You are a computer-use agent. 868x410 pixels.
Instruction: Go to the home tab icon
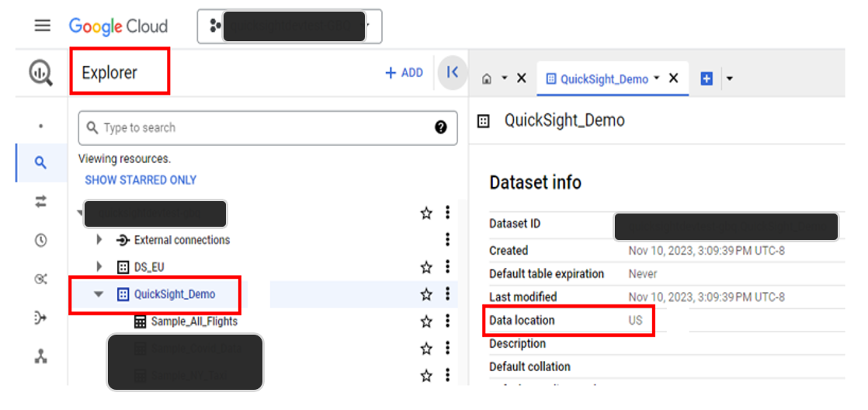[x=487, y=79]
